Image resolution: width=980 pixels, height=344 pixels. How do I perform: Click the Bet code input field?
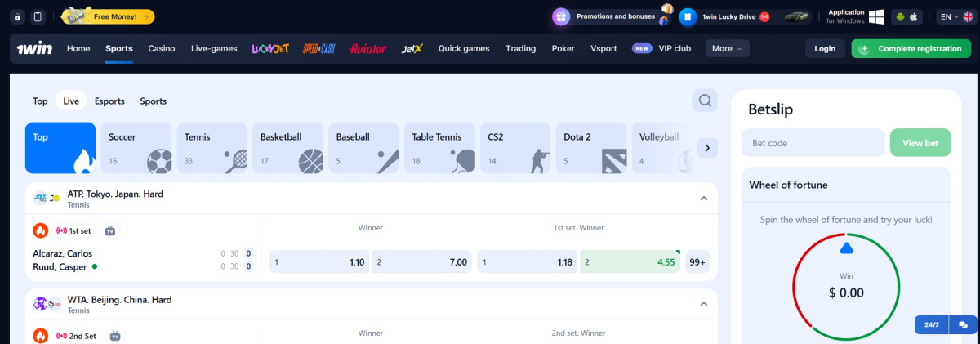point(813,143)
